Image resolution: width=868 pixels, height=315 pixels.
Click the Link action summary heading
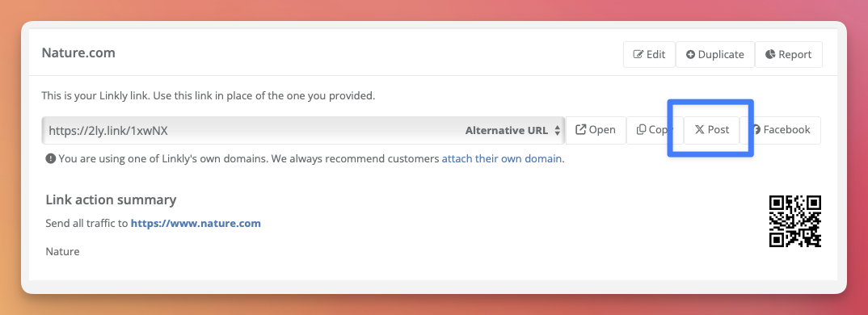pyautogui.click(x=111, y=199)
